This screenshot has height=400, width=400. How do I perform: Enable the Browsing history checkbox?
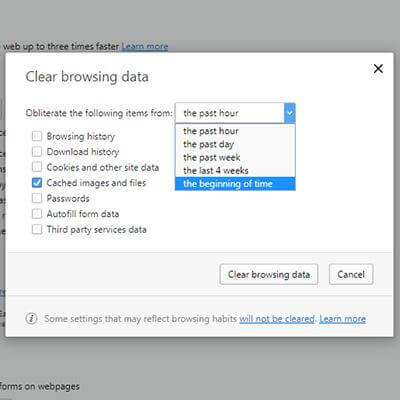point(37,136)
